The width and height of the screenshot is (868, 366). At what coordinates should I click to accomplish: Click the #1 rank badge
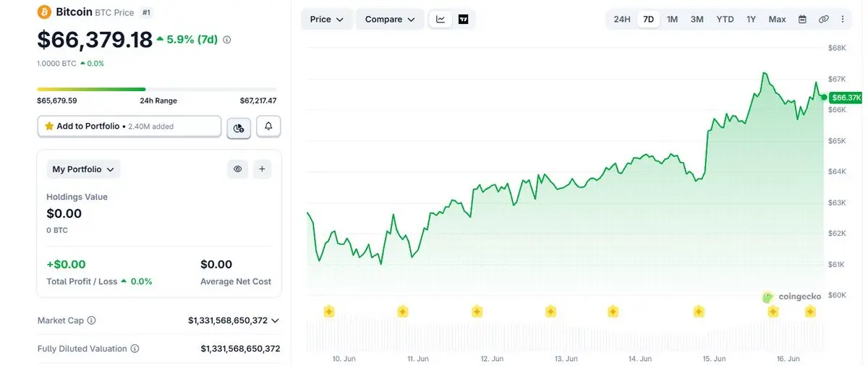tap(146, 12)
